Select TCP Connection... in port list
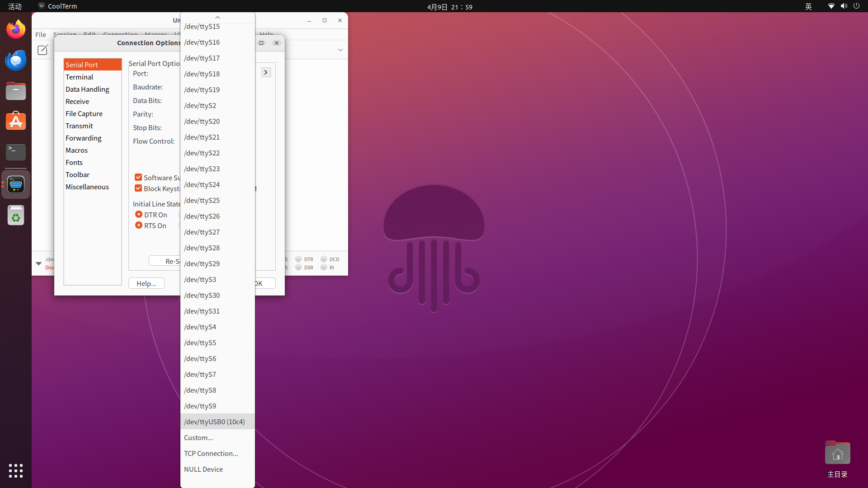The image size is (868, 488). pos(211,453)
